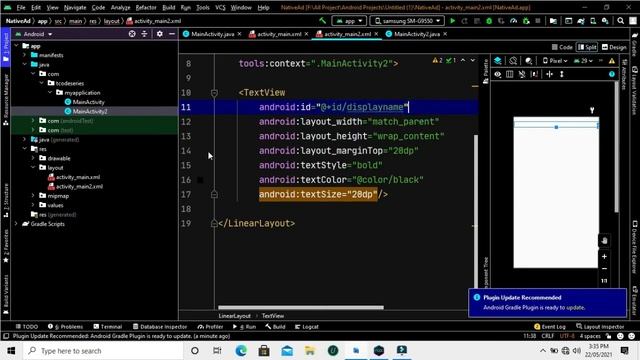Open Layout Inspector
640x360 pixels.
(x=600, y=327)
